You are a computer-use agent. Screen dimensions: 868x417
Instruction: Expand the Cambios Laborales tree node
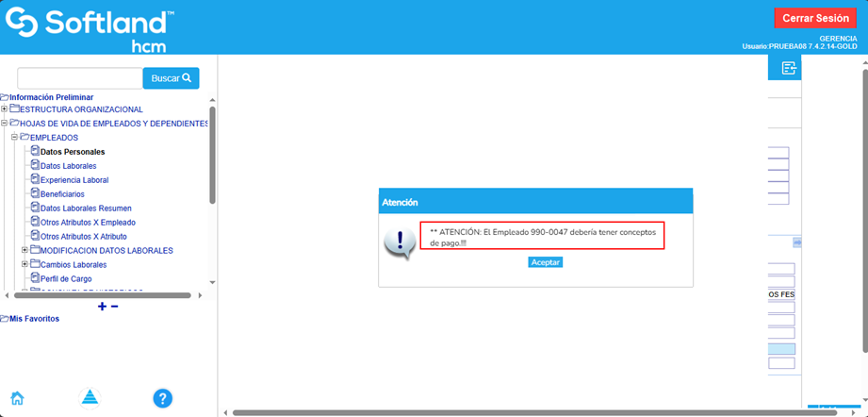click(x=25, y=264)
